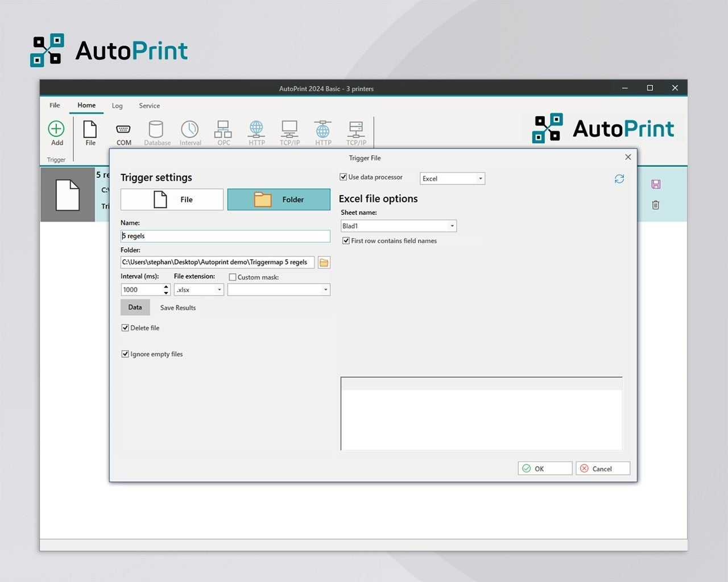Viewport: 728px width, 582px height.
Task: Open the Excel data processor dropdown
Action: 452,178
